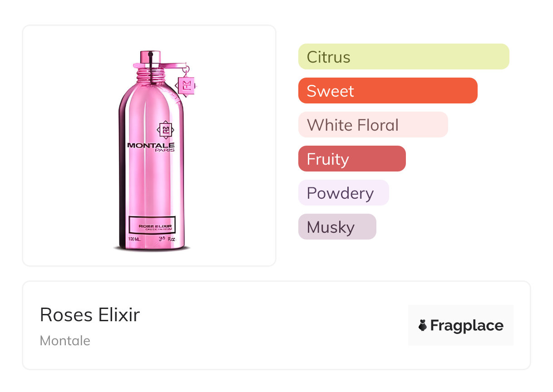Screen dimensions: 553x392
Task: Select the Powdery accord bar
Action: (343, 193)
